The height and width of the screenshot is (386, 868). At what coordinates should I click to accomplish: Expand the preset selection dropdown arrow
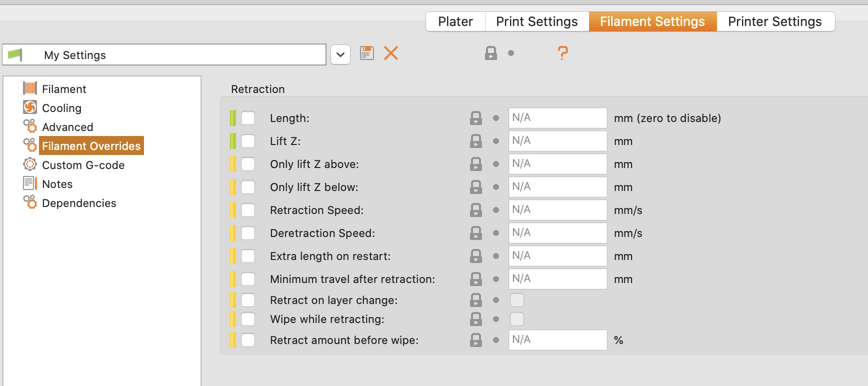click(x=340, y=54)
